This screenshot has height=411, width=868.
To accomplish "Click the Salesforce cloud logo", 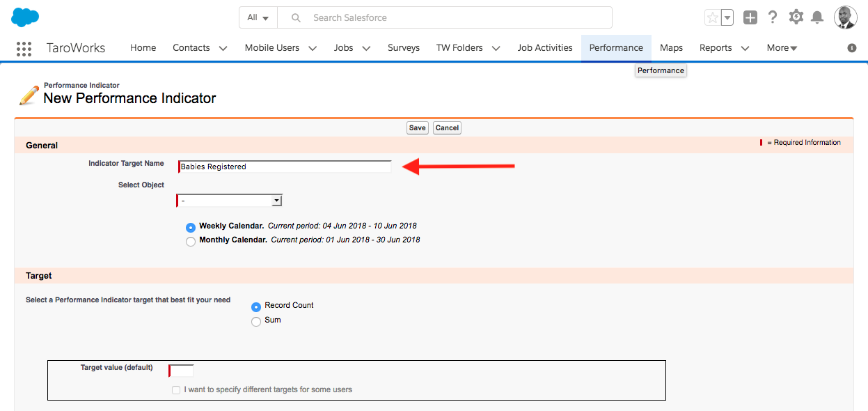I will point(25,17).
